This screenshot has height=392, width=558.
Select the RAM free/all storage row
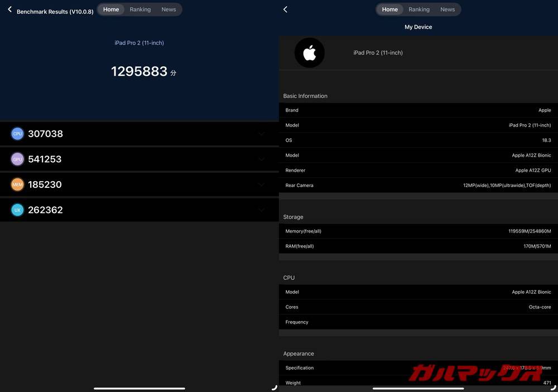click(417, 245)
